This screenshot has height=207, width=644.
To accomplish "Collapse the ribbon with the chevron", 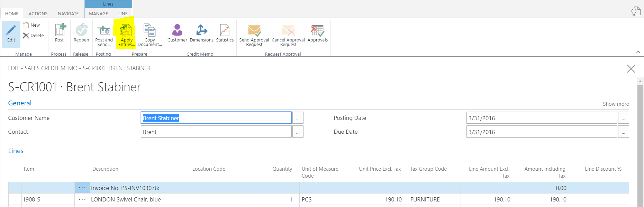I will click(x=638, y=52).
